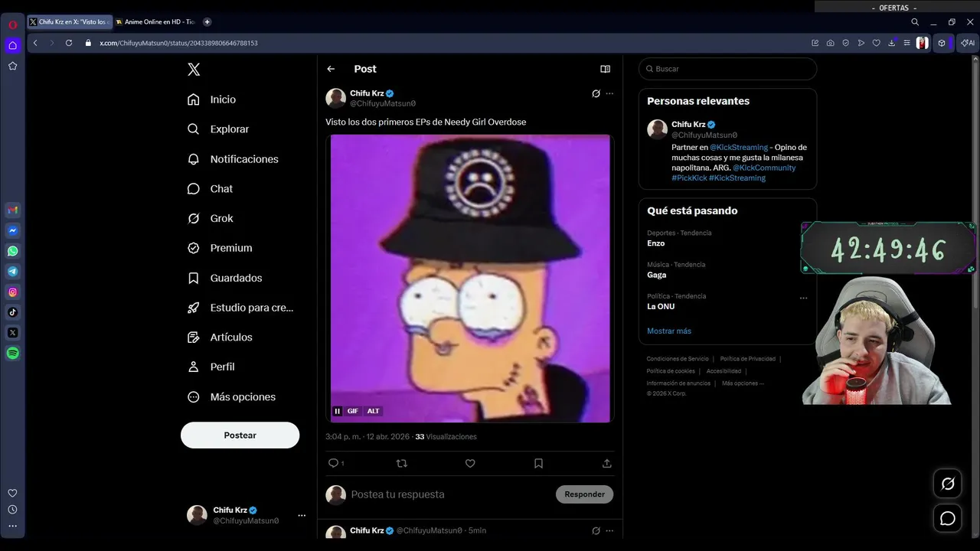Open Chat from the sidebar
980x551 pixels.
click(211, 189)
